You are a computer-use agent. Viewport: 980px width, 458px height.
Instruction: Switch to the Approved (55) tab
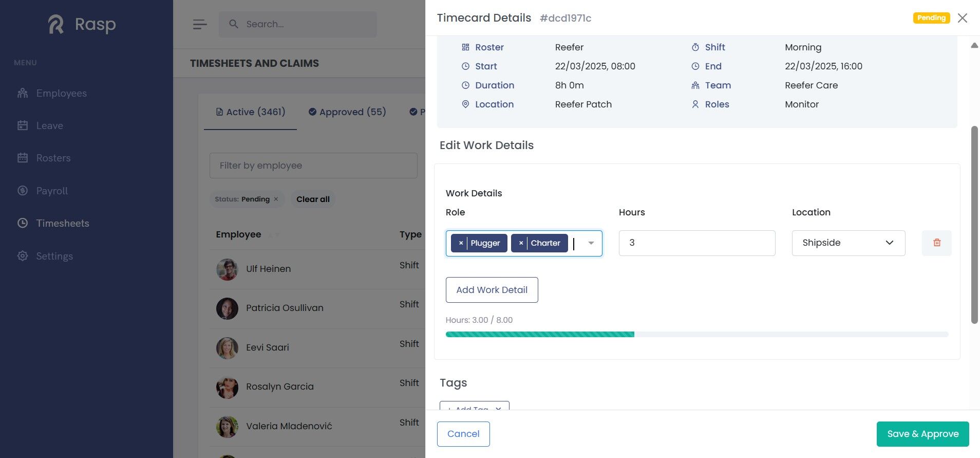[347, 112]
